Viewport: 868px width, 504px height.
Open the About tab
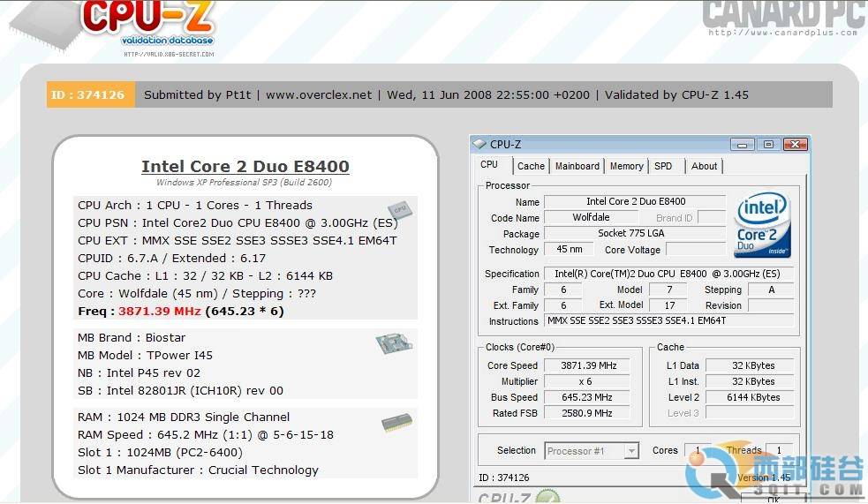tap(704, 166)
